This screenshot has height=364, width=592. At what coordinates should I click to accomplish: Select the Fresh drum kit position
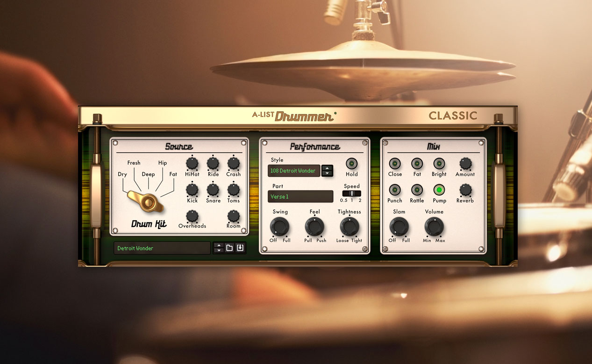134,163
